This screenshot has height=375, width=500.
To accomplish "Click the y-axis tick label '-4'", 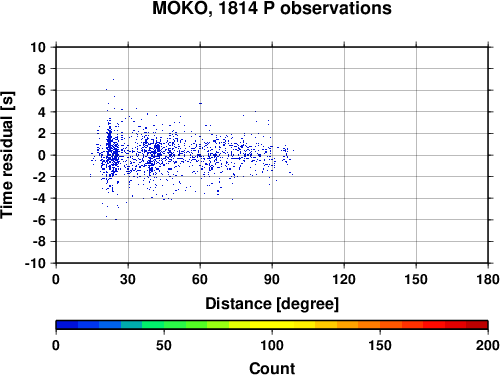I will pyautogui.click(x=39, y=198).
